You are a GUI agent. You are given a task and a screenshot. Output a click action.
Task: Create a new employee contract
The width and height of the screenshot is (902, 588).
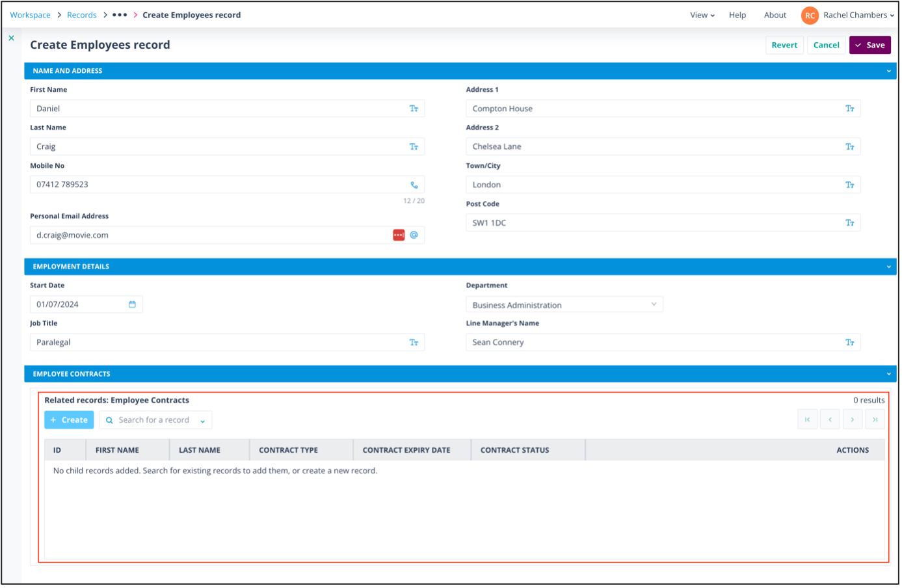pyautogui.click(x=70, y=421)
